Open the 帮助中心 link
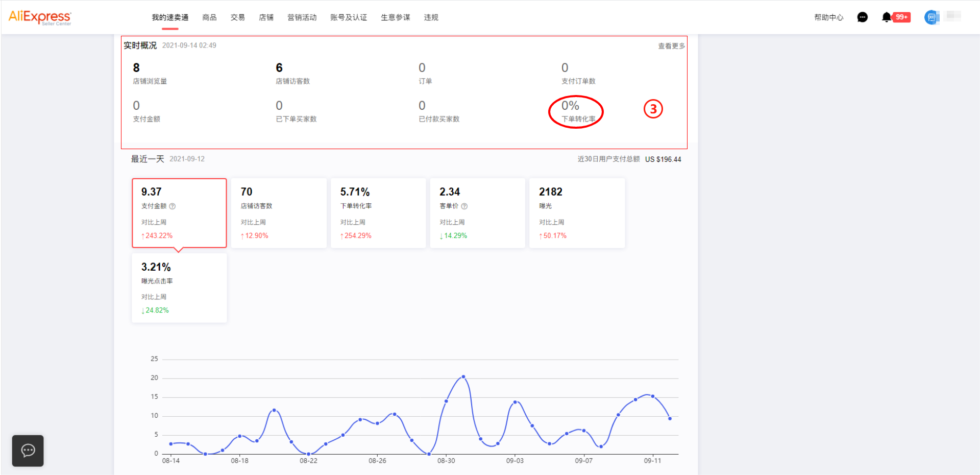Screen dimensions: 980x475 click(828, 17)
